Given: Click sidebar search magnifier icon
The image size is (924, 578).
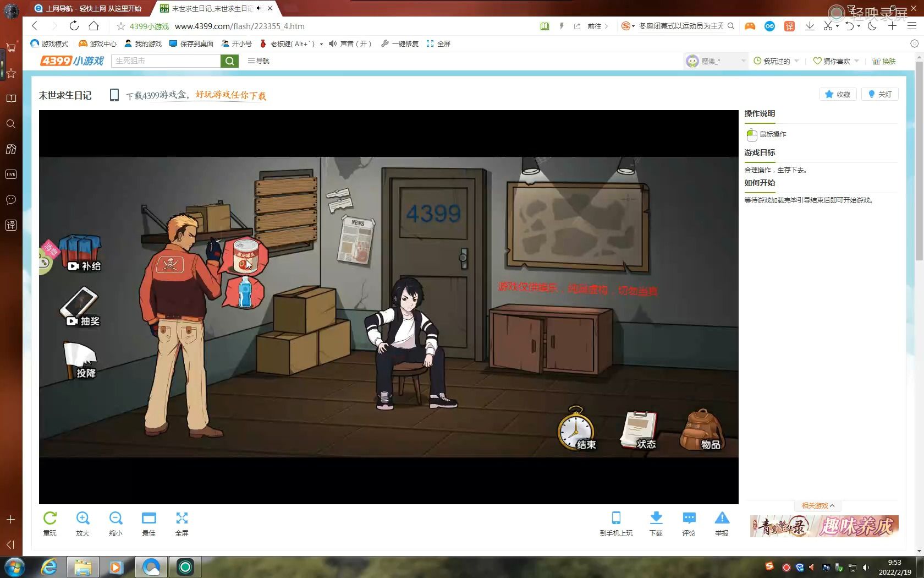Looking at the screenshot, I should pos(10,124).
